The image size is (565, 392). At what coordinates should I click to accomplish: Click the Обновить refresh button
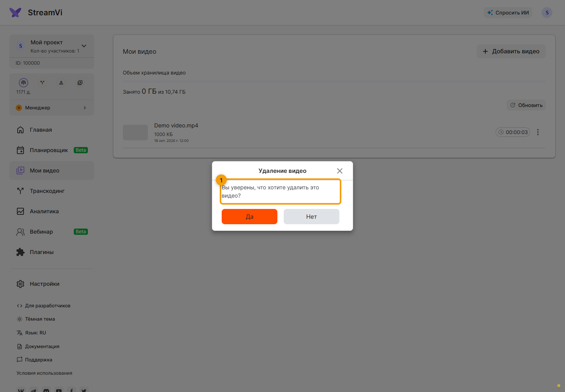(526, 105)
